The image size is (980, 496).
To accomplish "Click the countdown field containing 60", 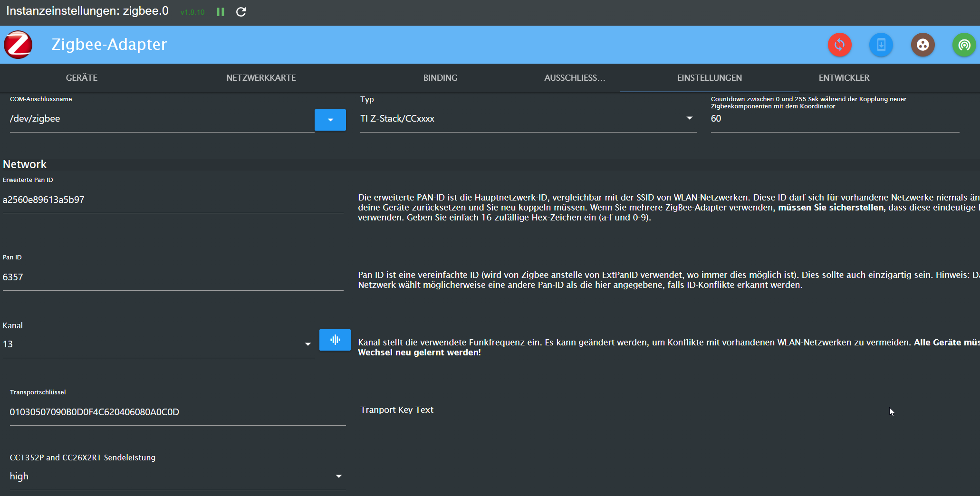I will 835,119.
